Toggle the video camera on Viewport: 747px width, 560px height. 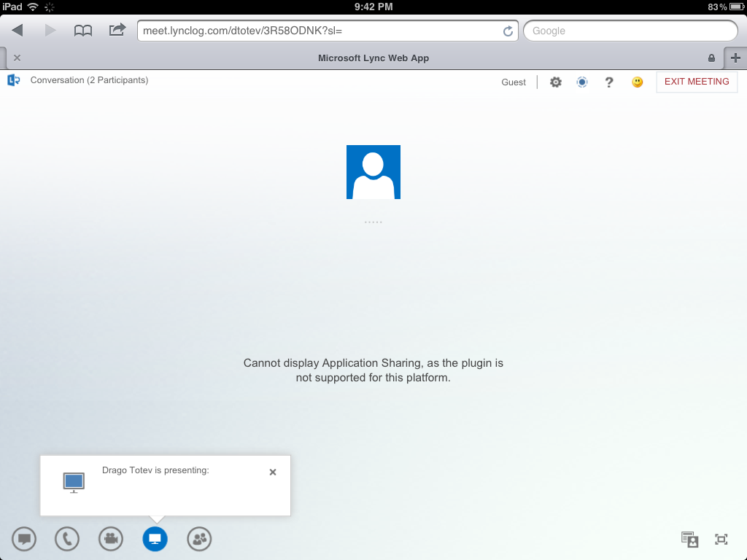(x=111, y=539)
